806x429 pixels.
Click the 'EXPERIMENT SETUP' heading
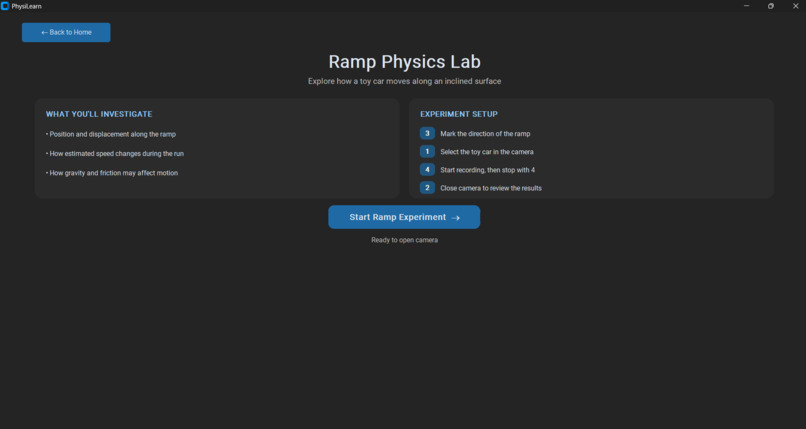pyautogui.click(x=459, y=114)
